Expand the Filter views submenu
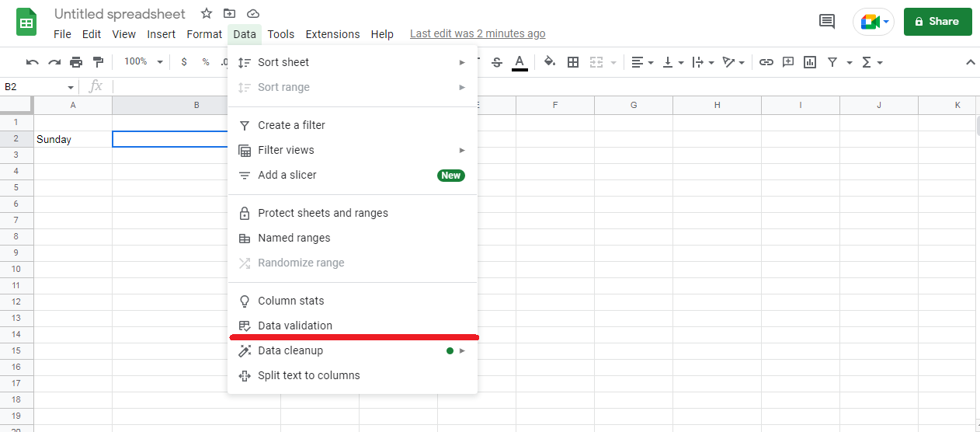The image size is (980, 432). (x=353, y=150)
